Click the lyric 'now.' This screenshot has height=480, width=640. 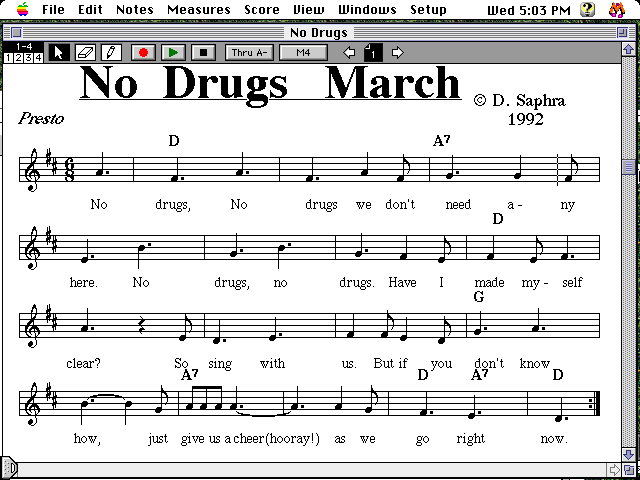(554, 439)
